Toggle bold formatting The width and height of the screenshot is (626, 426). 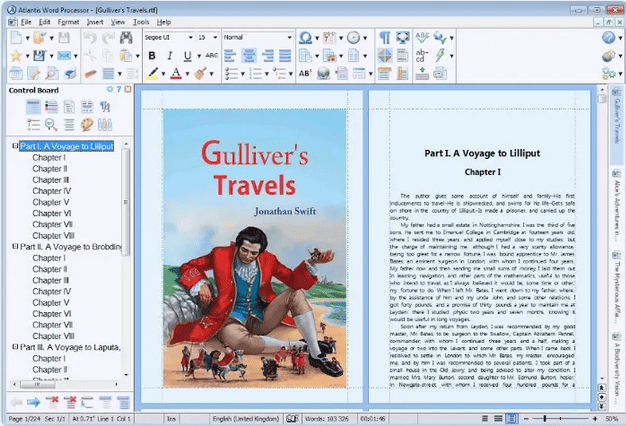[152, 55]
